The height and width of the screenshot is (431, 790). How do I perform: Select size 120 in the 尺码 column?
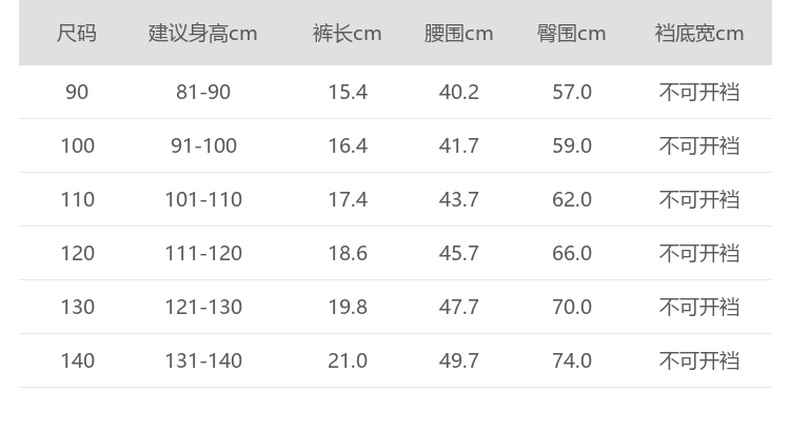coord(77,253)
